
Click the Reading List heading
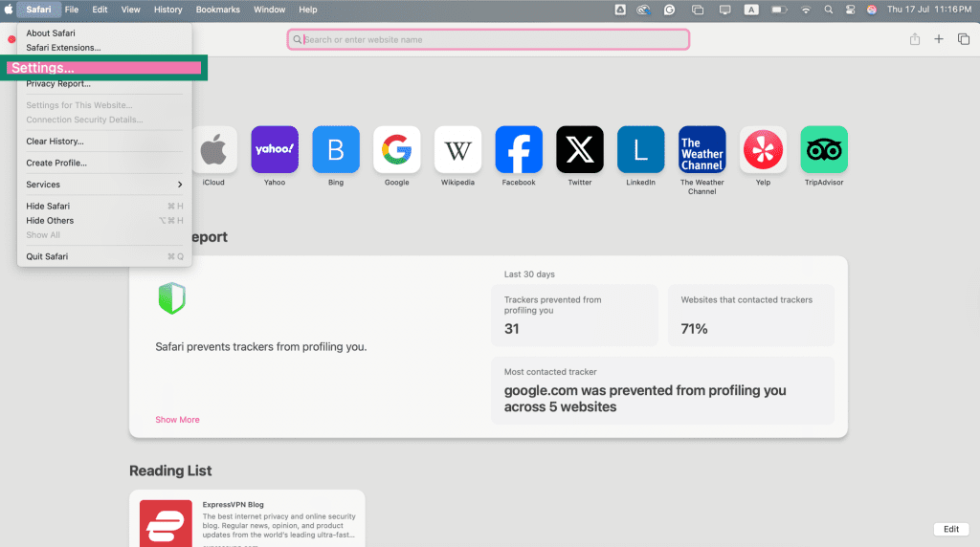tap(170, 470)
